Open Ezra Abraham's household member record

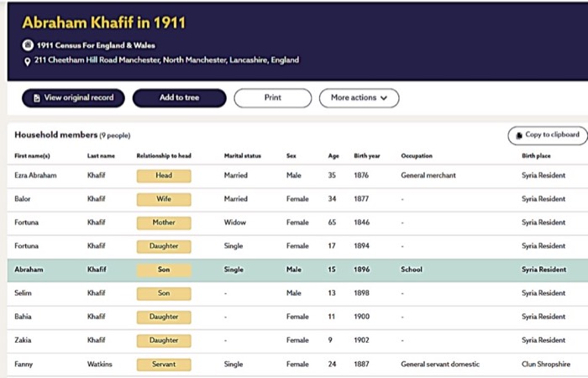coord(297,176)
